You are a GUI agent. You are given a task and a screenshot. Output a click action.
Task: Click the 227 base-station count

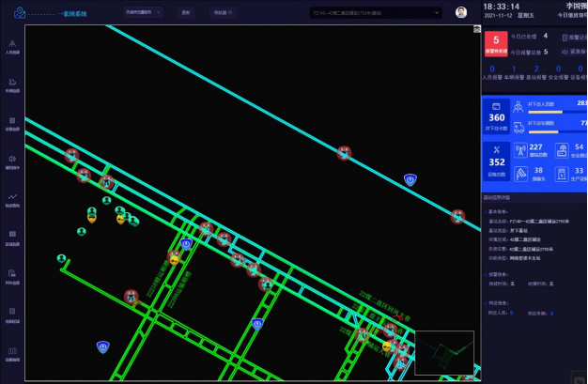(x=535, y=147)
